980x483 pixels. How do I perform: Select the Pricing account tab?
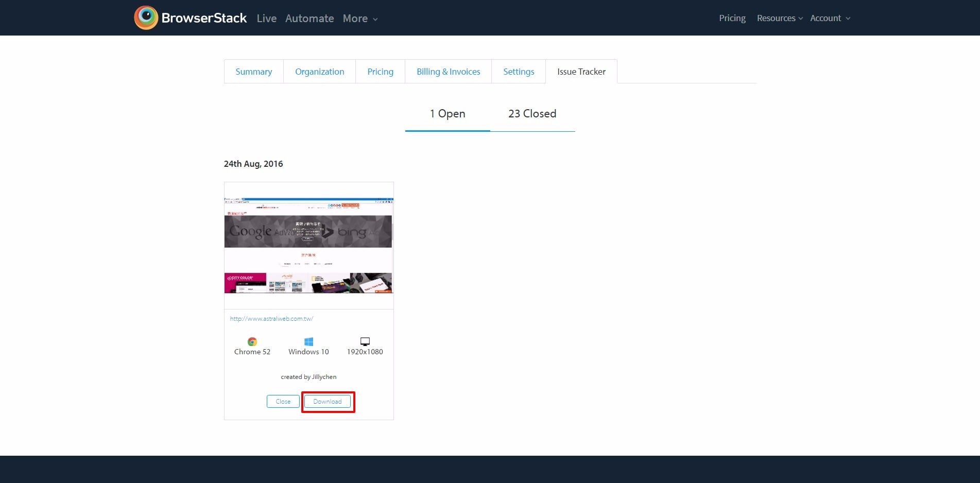(380, 72)
